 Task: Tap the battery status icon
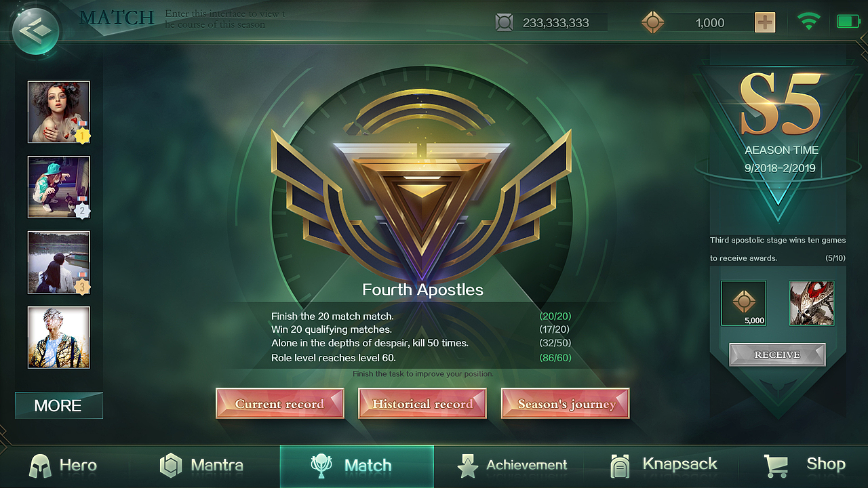[848, 22]
